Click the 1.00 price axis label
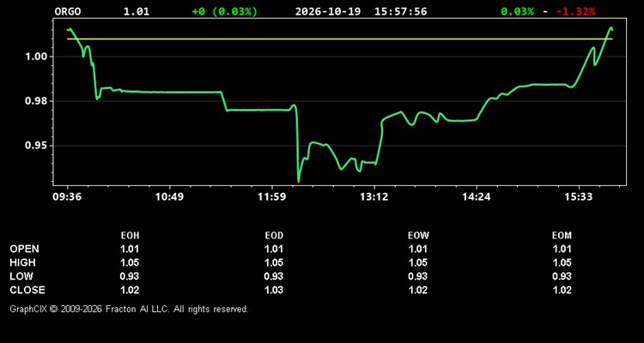Image resolution: width=644 pixels, height=343 pixels. pyautogui.click(x=34, y=57)
